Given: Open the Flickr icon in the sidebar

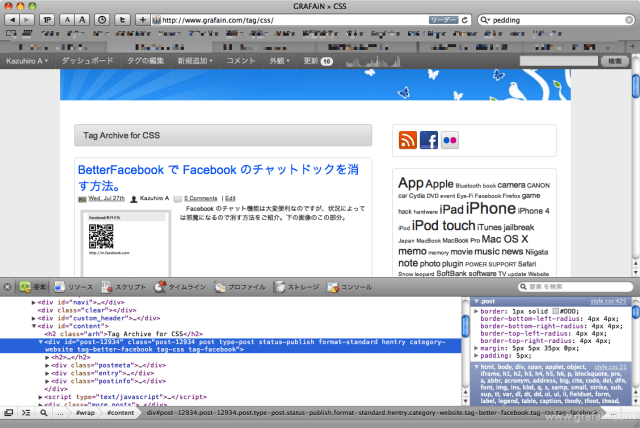Looking at the screenshot, I should [450, 140].
